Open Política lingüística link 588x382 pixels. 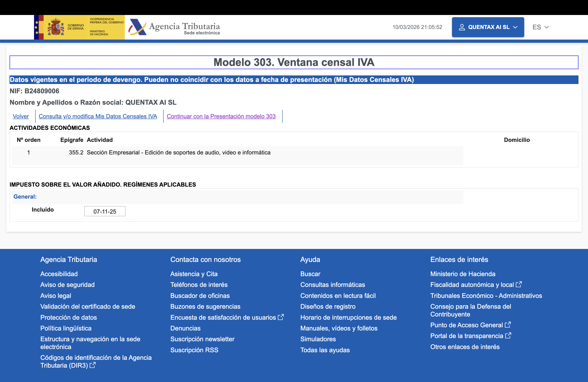66,328
